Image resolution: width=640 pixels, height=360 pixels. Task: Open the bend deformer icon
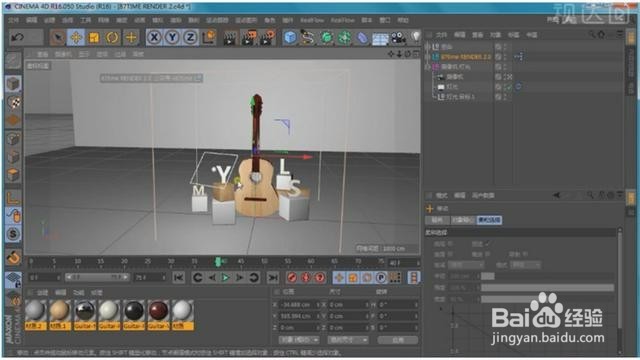coord(362,38)
